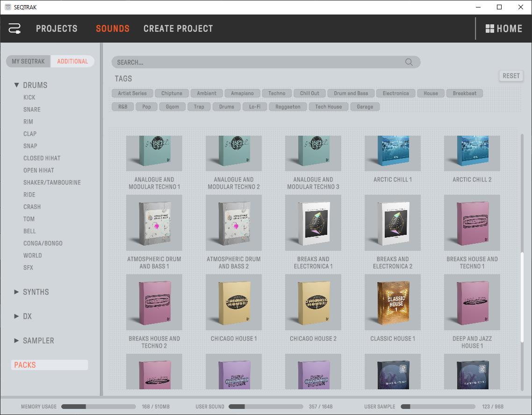Open the Classic House 1 pack
This screenshot has width=532, height=415.
(x=393, y=302)
